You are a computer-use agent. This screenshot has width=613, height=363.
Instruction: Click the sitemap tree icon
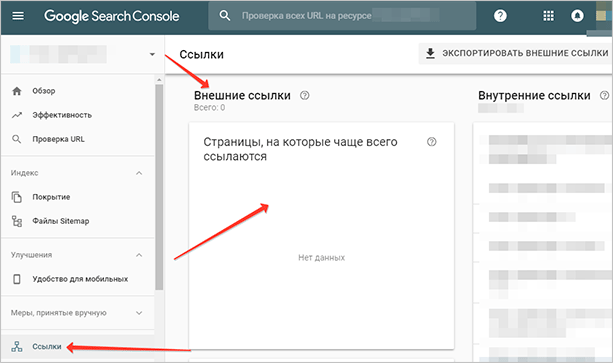click(x=17, y=221)
